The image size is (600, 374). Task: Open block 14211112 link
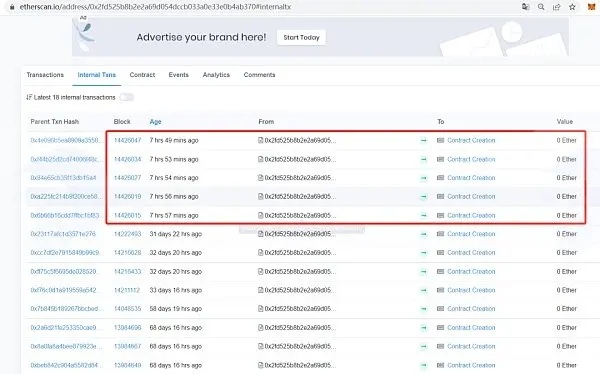[127, 290]
